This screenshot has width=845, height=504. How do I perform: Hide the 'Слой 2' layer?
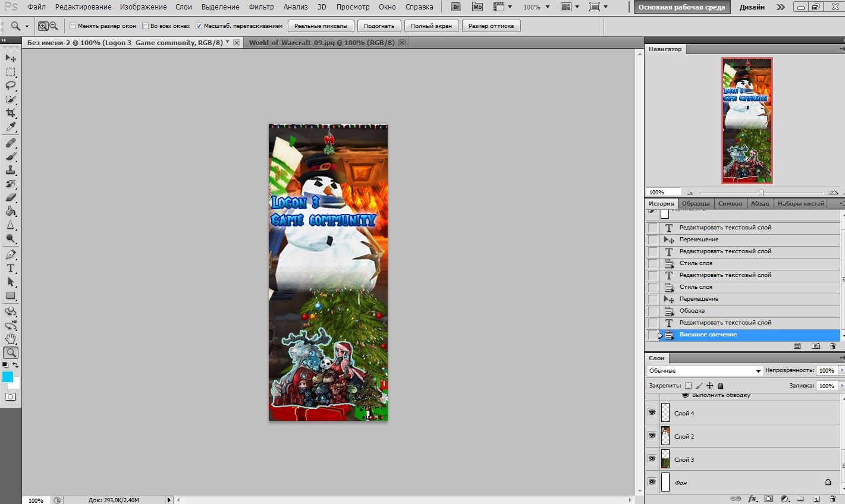click(x=652, y=436)
